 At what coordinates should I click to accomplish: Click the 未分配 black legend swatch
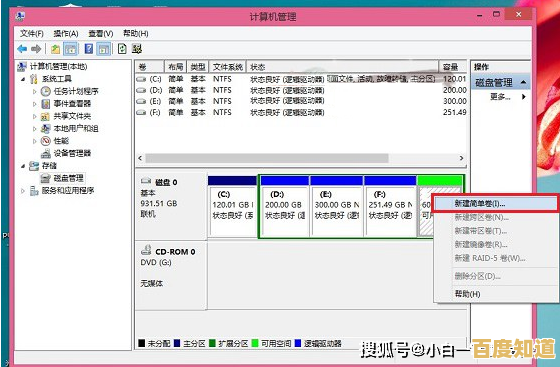pos(141,343)
